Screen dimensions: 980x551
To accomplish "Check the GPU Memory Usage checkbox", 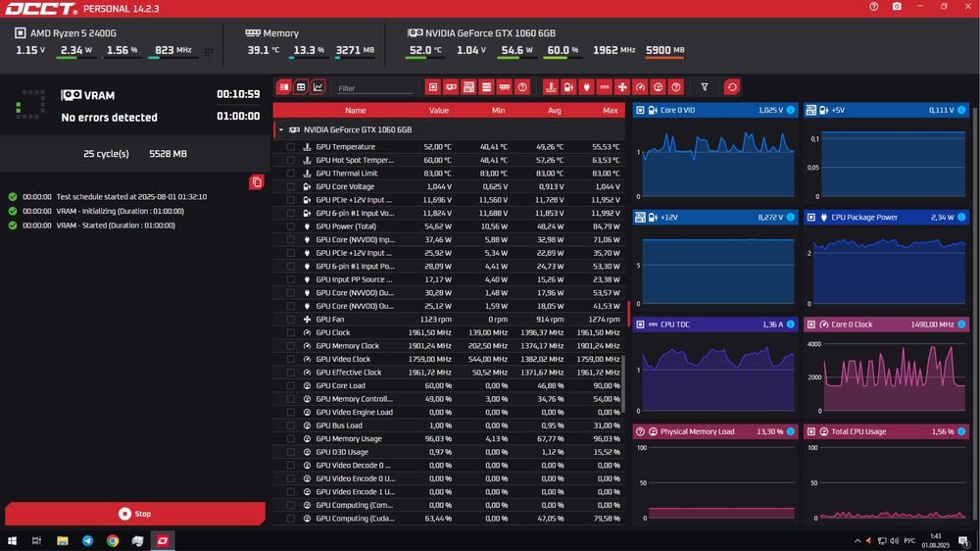I will click(291, 439).
